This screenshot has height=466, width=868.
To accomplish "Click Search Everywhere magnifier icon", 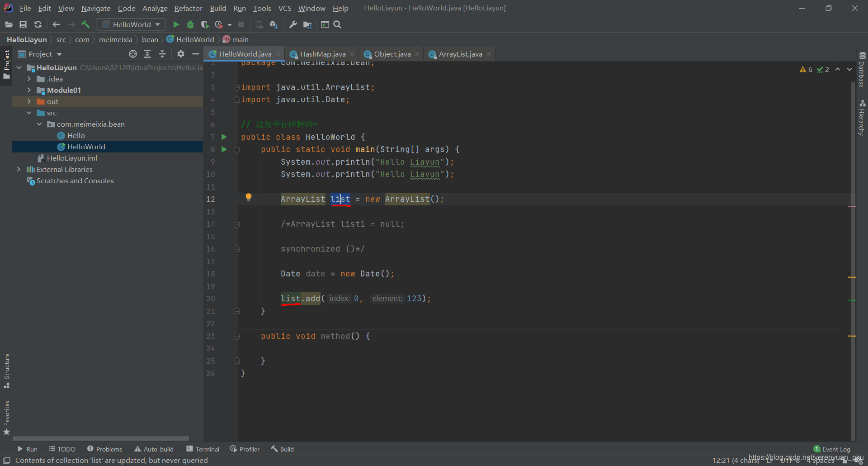I will click(x=337, y=24).
